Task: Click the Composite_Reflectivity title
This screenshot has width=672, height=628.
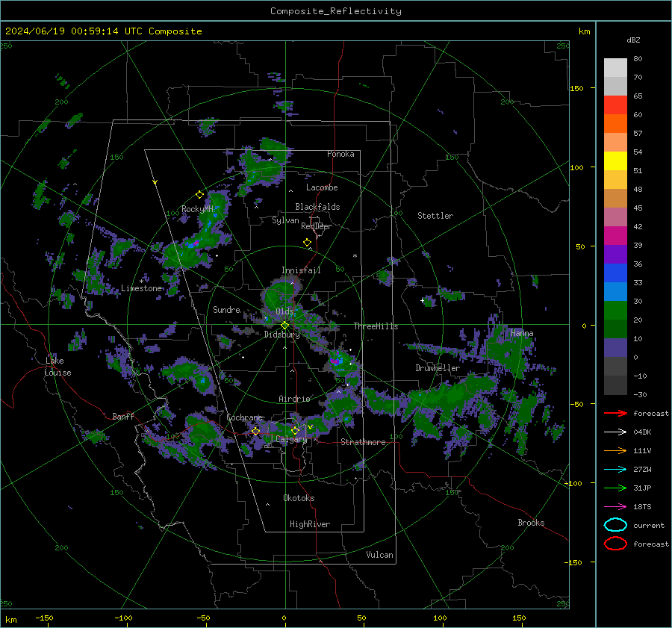Action: 335,11
